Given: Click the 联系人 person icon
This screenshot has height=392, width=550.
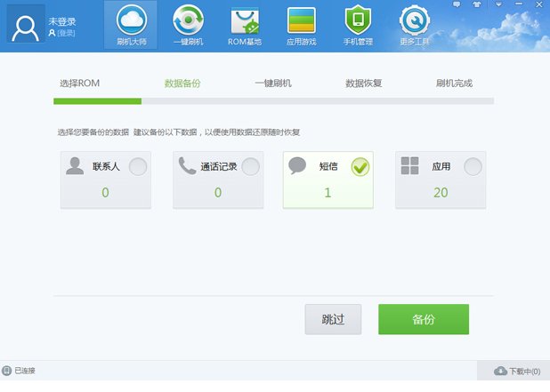Looking at the screenshot, I should point(75,166).
